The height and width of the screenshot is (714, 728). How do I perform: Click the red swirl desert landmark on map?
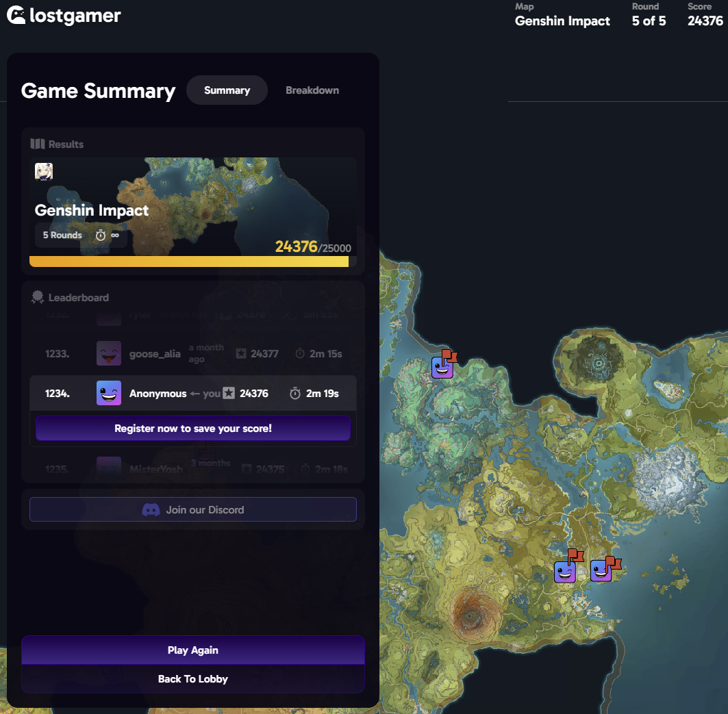pyautogui.click(x=473, y=615)
